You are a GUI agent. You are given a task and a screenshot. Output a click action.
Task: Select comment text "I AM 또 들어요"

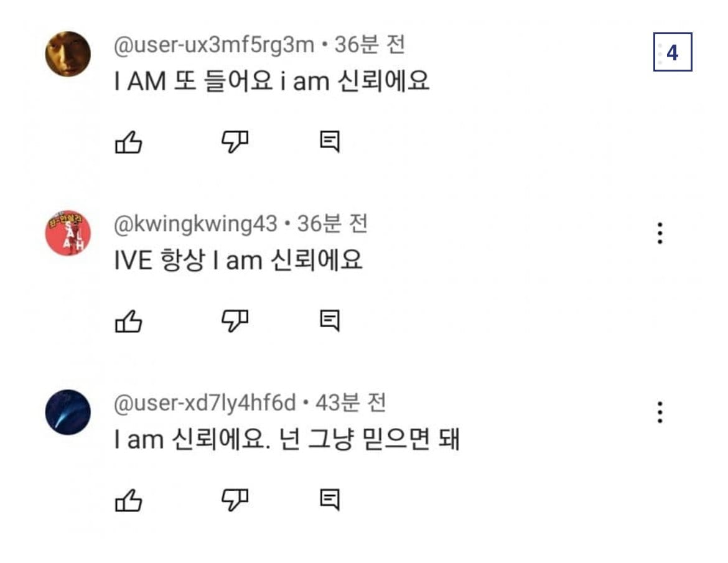click(193, 81)
